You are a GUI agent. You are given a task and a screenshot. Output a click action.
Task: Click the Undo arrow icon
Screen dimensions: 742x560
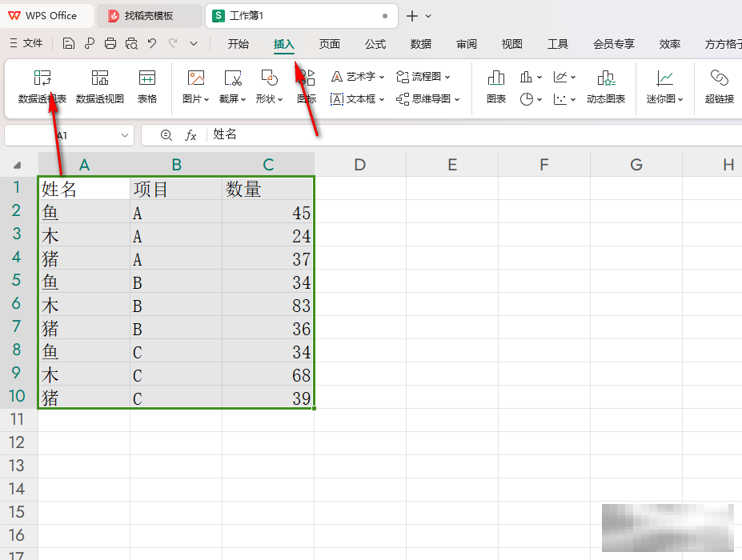click(151, 44)
